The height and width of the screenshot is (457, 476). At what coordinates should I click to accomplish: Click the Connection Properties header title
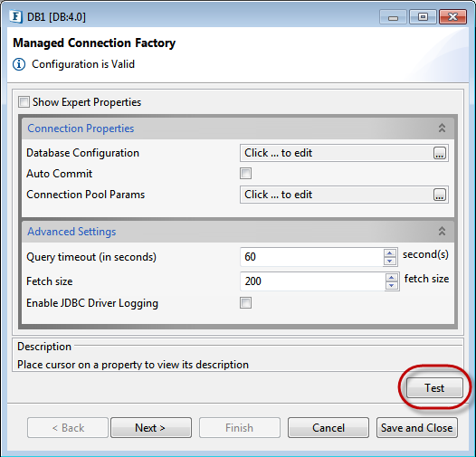tap(81, 129)
